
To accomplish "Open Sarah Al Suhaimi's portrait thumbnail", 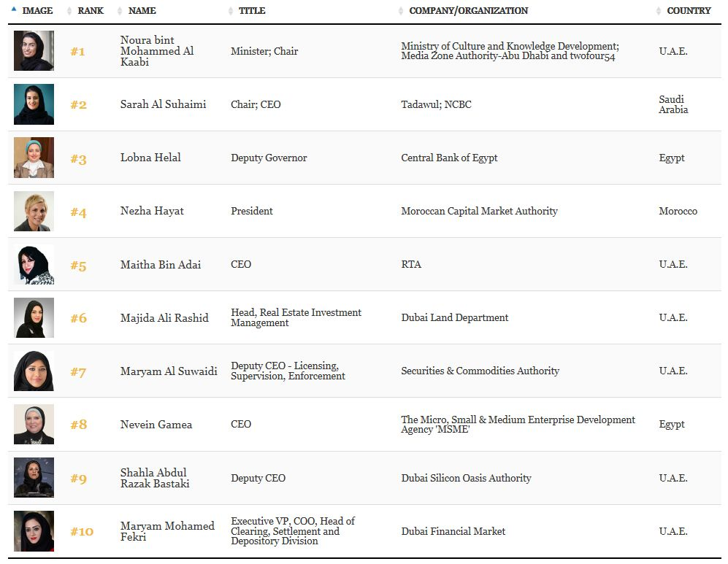I will 34,104.
